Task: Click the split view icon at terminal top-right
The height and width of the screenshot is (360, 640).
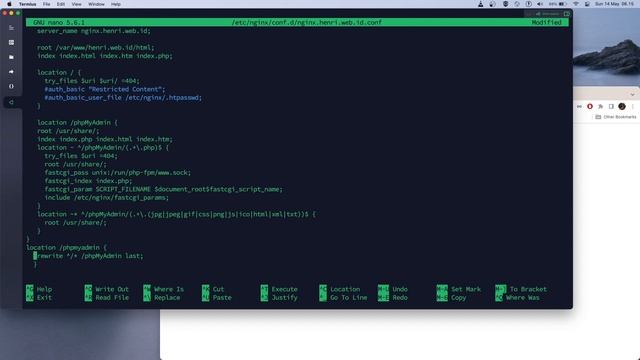Action: [x=567, y=14]
